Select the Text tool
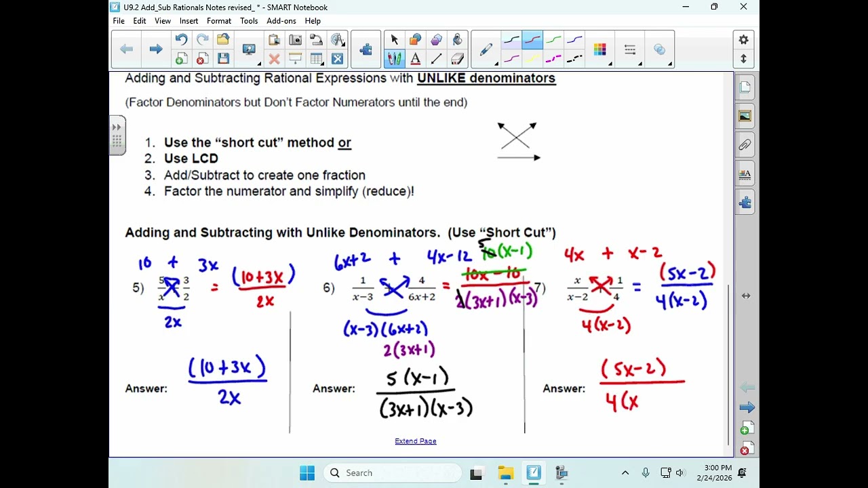This screenshot has width=868, height=488. point(416,59)
